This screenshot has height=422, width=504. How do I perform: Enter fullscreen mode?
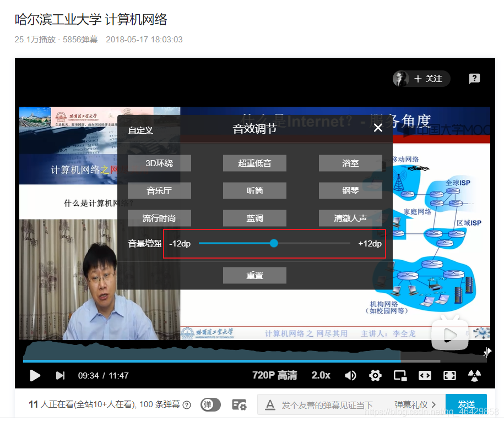pos(449,375)
